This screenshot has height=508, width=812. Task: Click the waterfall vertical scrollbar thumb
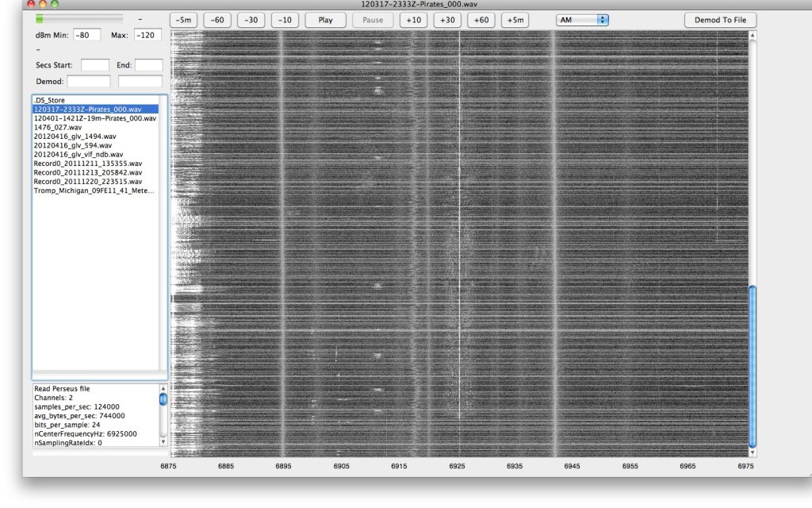coord(753,367)
